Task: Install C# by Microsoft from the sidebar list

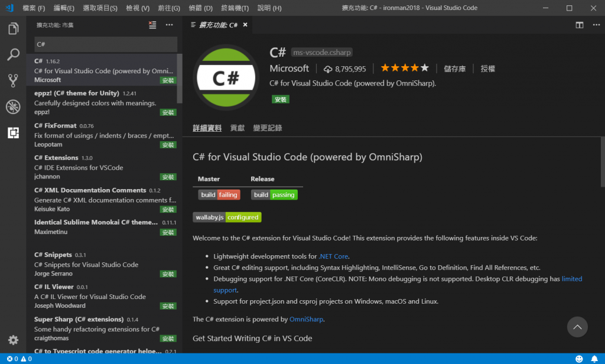Action: [x=168, y=81]
